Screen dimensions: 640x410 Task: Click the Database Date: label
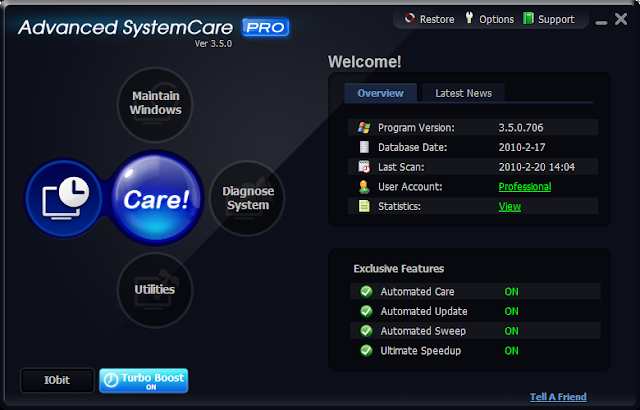coord(412,147)
